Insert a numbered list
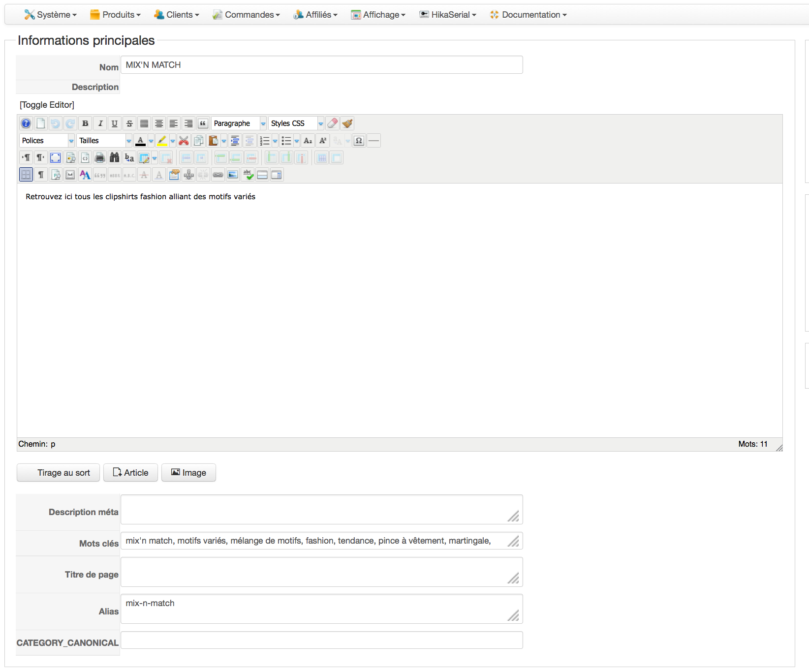This screenshot has width=809, height=672. click(265, 141)
